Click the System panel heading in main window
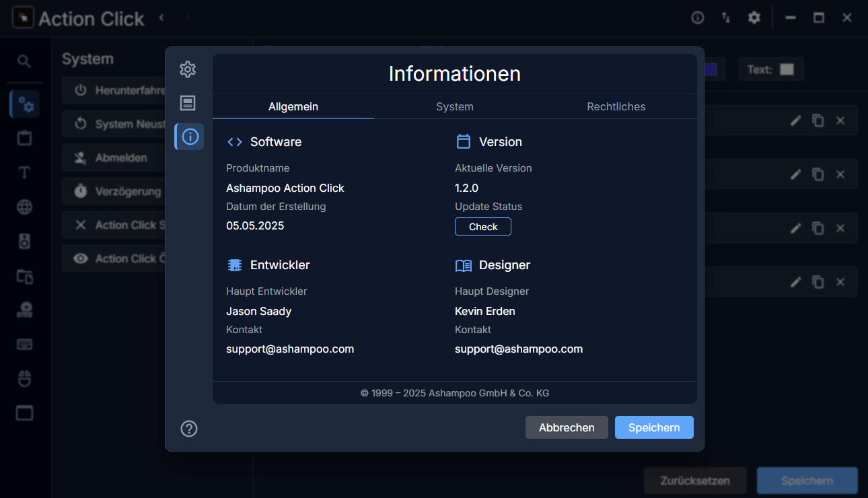 87,59
